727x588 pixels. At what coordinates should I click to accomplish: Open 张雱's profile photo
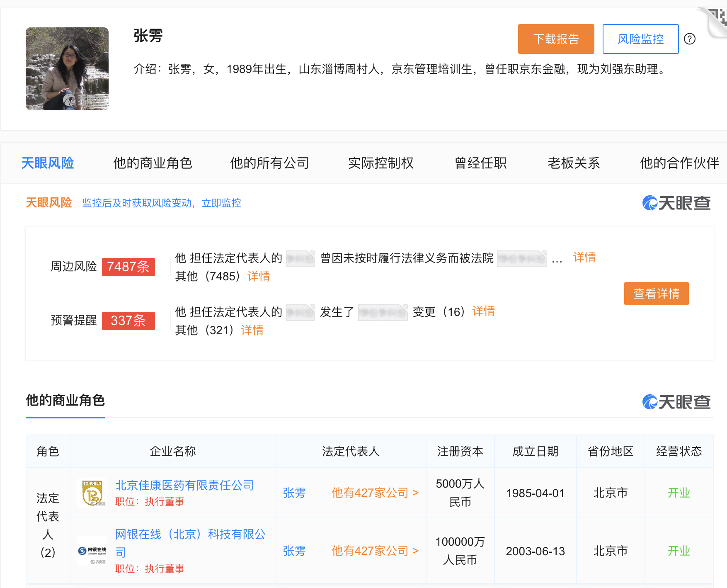pos(67,69)
